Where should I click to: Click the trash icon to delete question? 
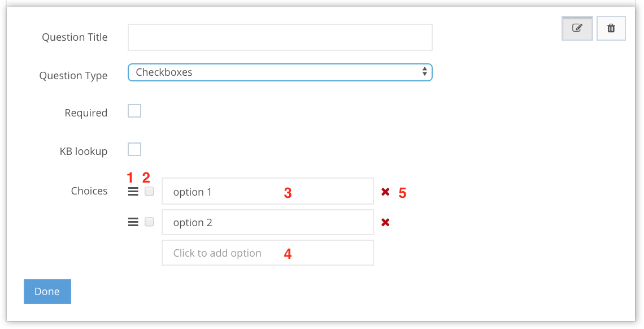(611, 28)
